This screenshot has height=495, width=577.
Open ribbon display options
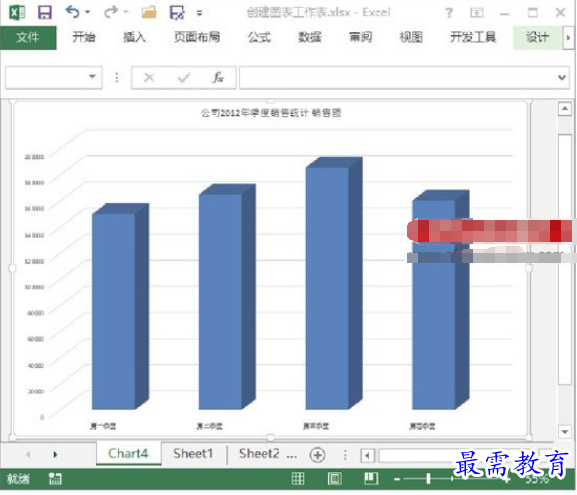coord(477,13)
